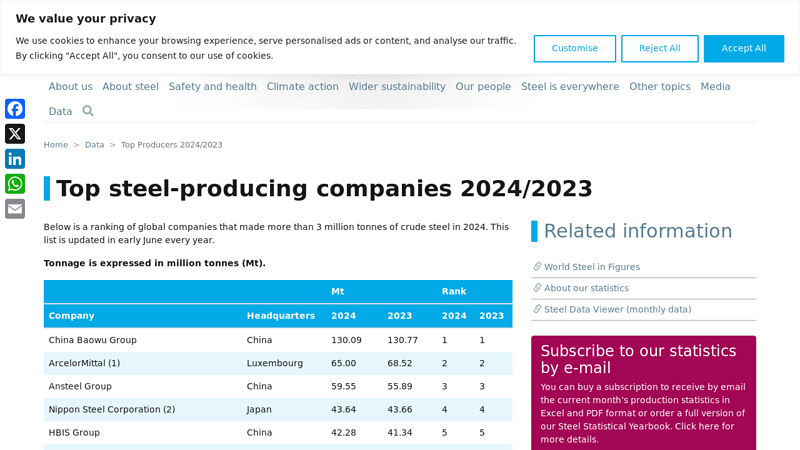Open Steel is everywhere menu
800x450 pixels.
[x=570, y=86]
